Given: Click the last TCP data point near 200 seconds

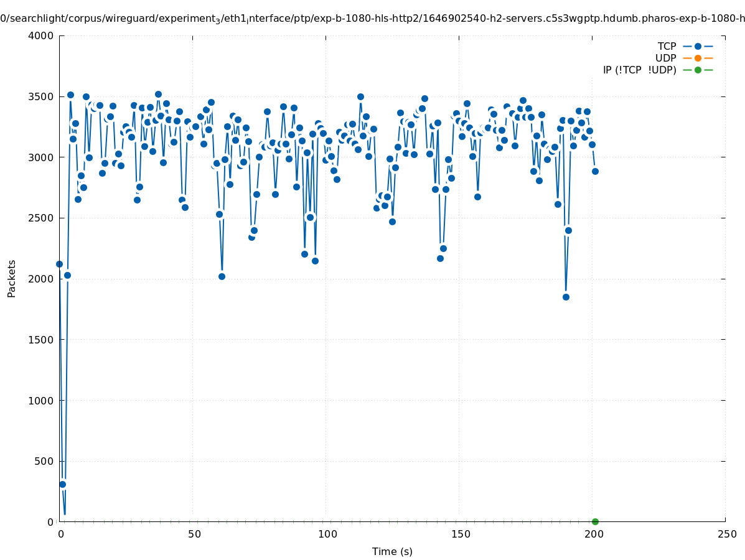Looking at the screenshot, I should pos(595,171).
